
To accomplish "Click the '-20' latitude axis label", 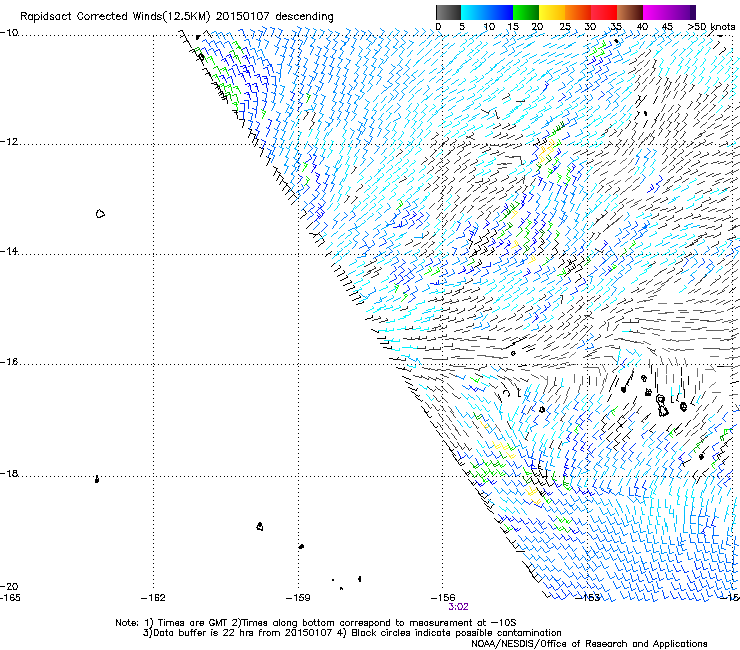I will click(x=9, y=586).
